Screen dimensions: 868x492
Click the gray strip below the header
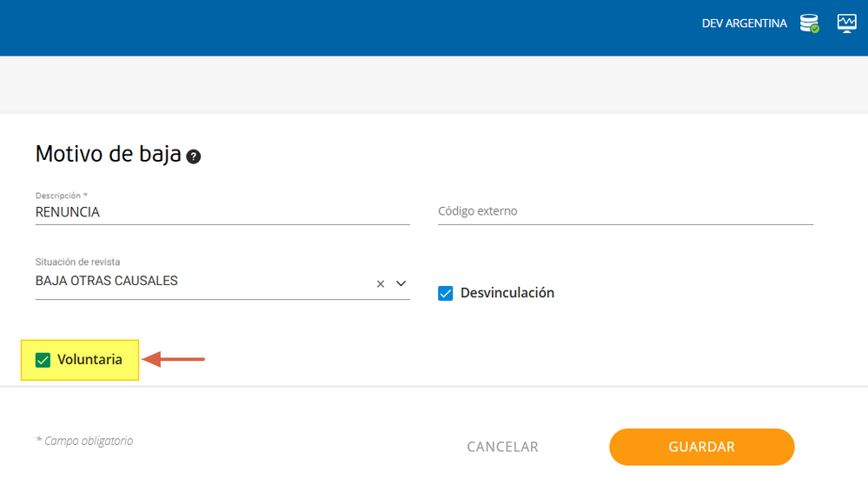(x=434, y=84)
